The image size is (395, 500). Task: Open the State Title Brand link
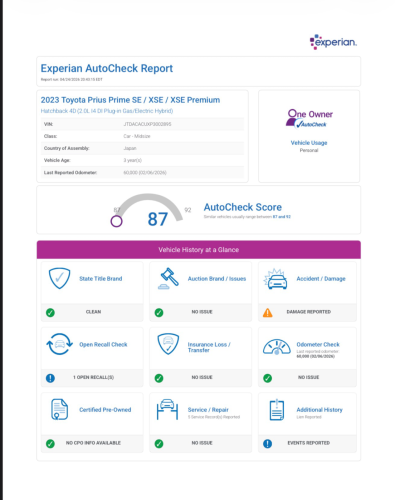(101, 279)
